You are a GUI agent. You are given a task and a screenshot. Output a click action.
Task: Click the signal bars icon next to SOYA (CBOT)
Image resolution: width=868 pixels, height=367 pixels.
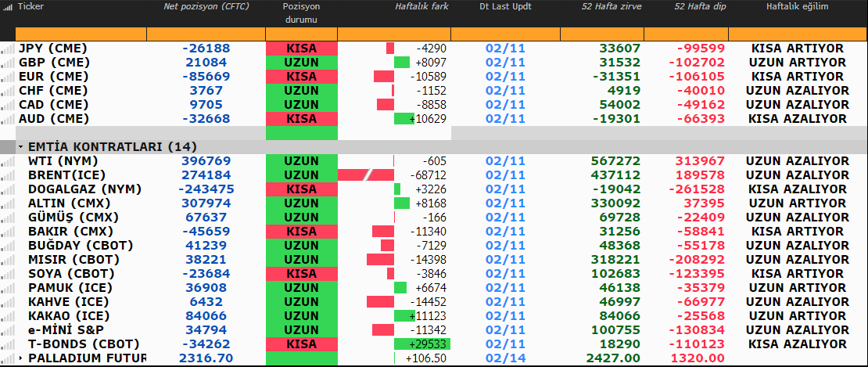[8, 274]
